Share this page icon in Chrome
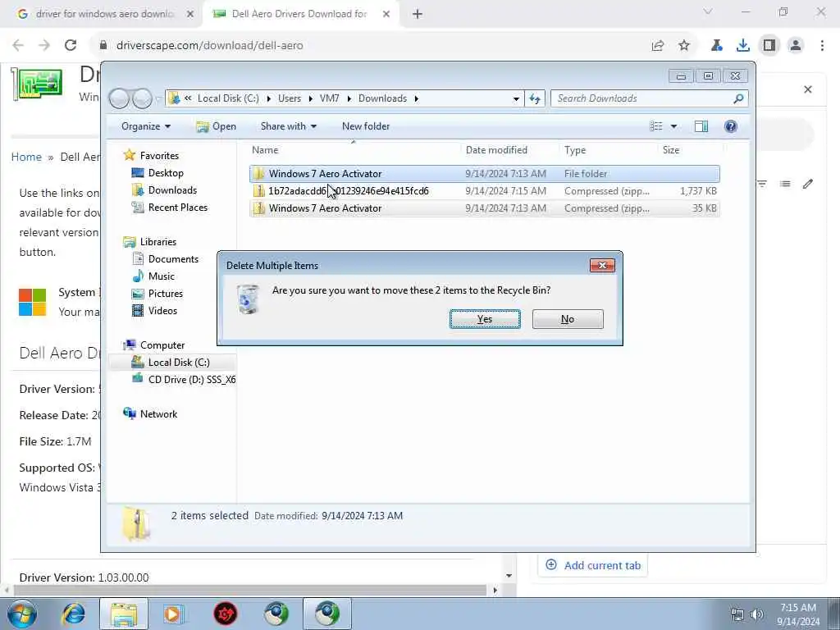The width and height of the screenshot is (840, 630). pyautogui.click(x=658, y=46)
